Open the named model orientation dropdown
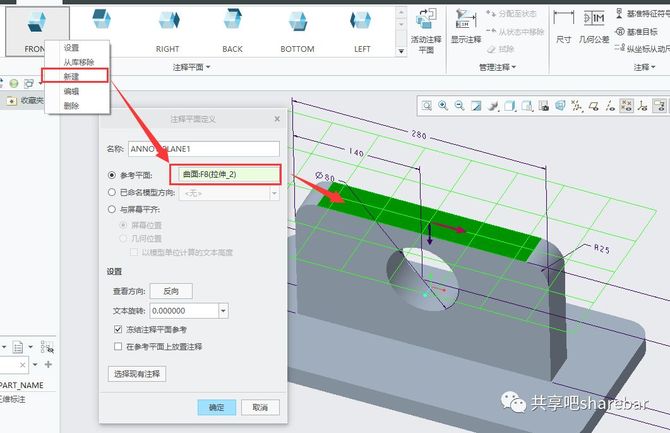 pos(274,193)
